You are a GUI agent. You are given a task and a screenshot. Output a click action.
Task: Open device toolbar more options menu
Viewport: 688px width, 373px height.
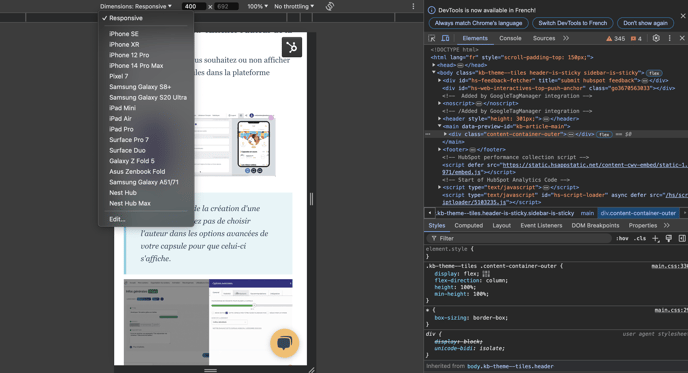(413, 6)
